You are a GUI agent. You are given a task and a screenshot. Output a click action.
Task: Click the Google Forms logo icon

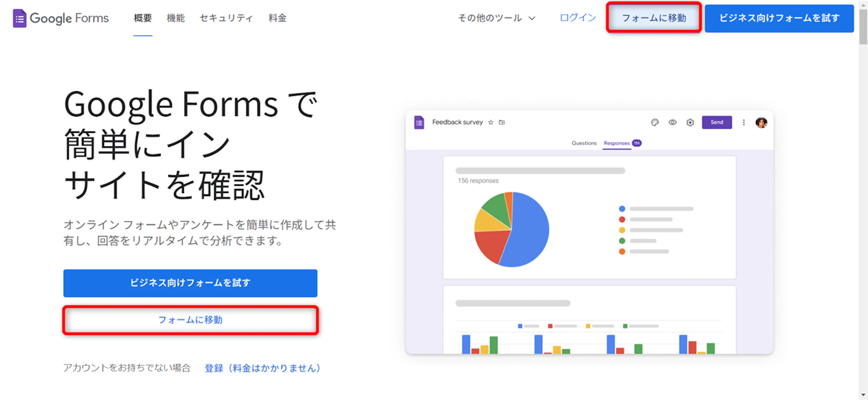point(19,18)
